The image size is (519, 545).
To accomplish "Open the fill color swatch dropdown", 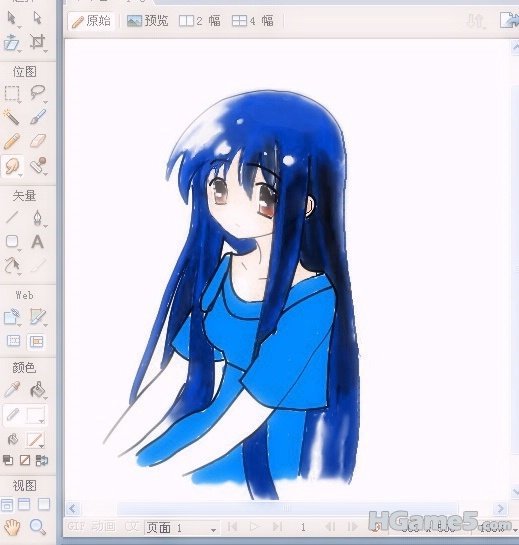I will [x=36, y=440].
